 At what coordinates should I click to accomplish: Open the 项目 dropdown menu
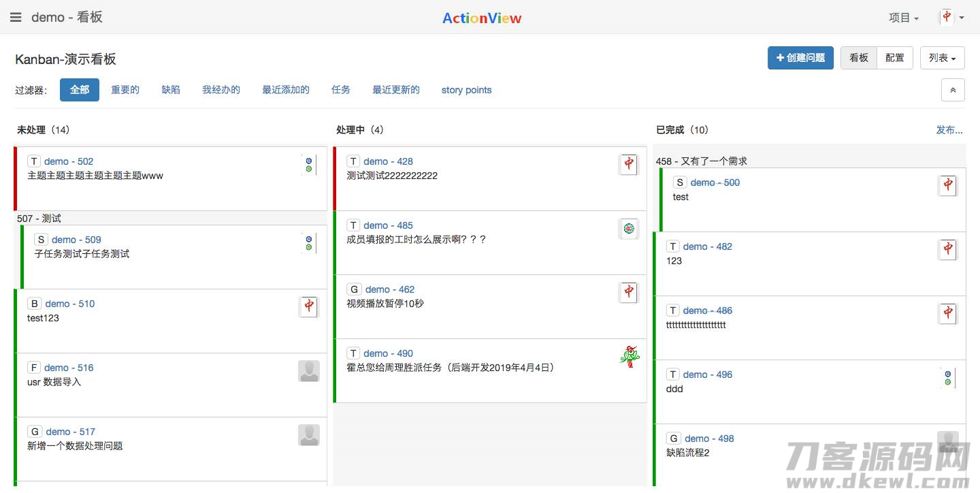[904, 18]
